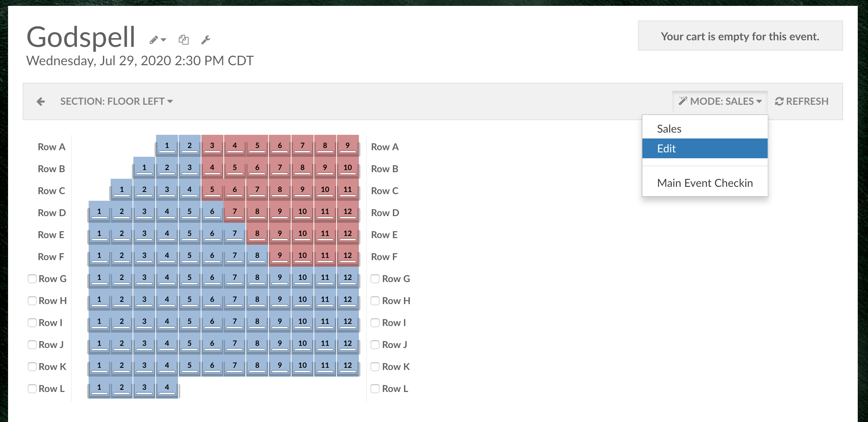
Task: Click red seat 9 in Row A
Action: [x=348, y=146]
